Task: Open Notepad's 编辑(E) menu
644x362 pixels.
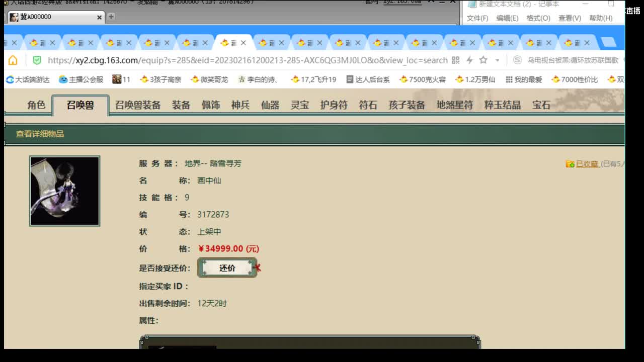Action: [507, 18]
